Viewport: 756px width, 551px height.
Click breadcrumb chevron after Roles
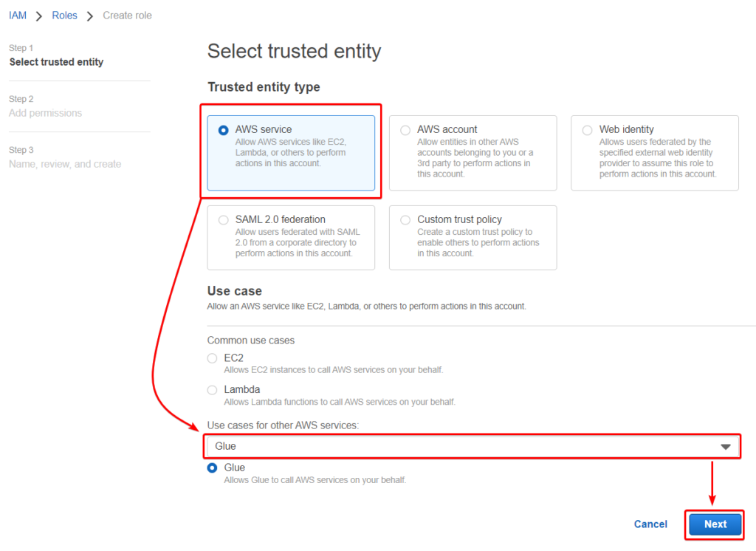pyautogui.click(x=90, y=16)
